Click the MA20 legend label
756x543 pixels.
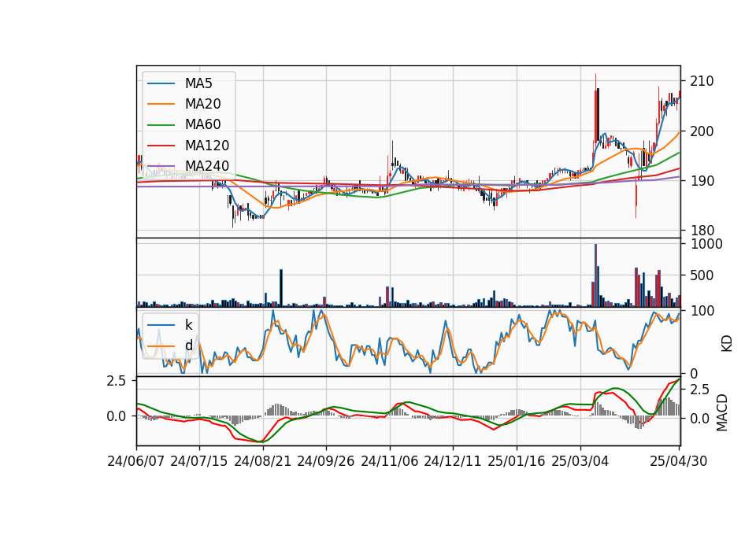click(202, 104)
